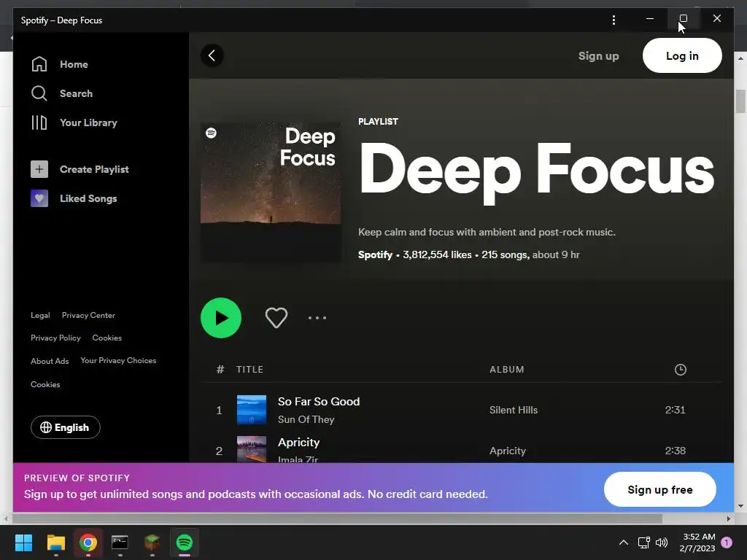Open the Minecraft block taskbar icon

tap(152, 542)
